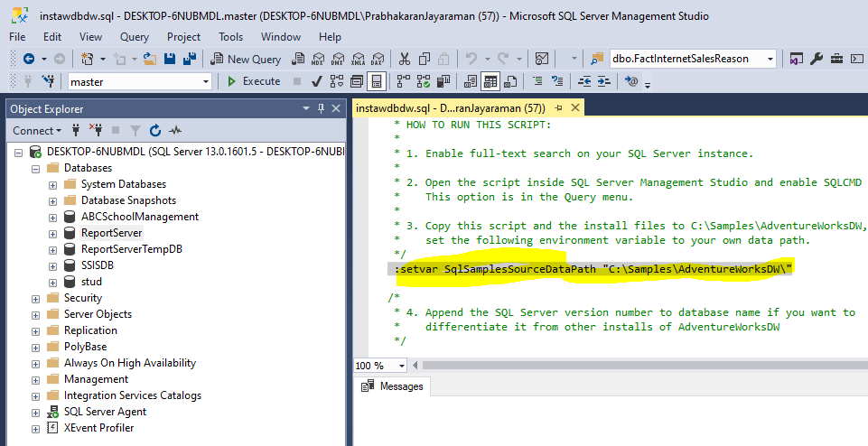
Task: Open the Project menu
Action: (183, 36)
